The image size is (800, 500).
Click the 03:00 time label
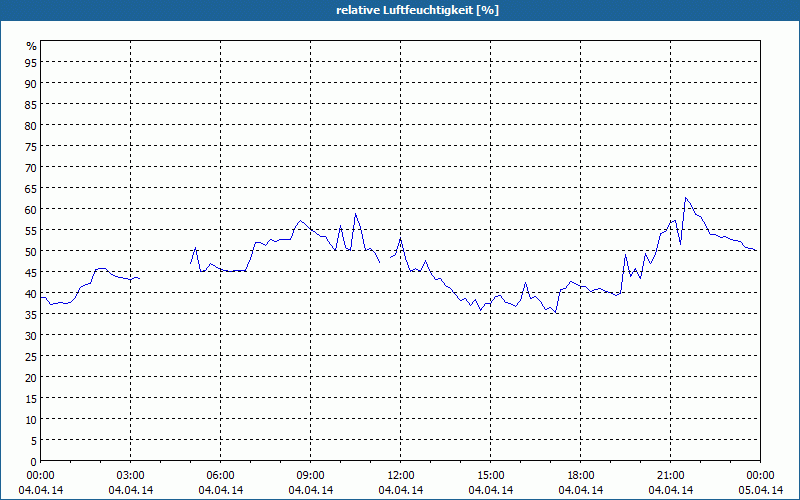[131, 476]
